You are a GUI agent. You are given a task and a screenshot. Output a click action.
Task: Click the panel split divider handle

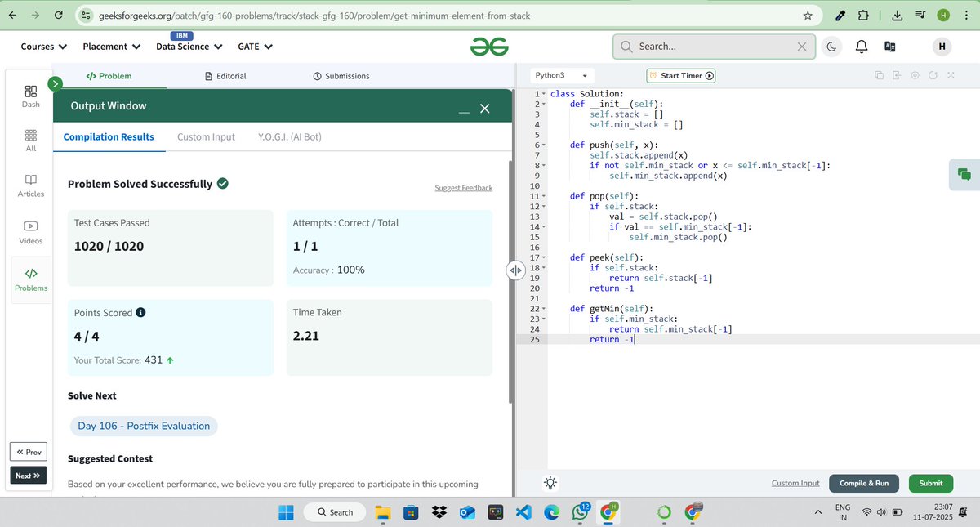point(515,270)
